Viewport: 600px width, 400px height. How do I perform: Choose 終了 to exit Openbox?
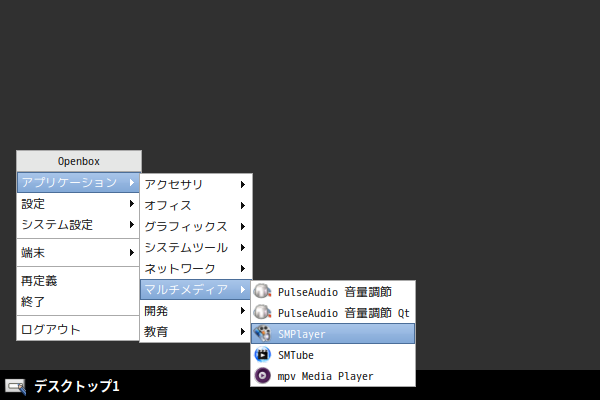(x=78, y=302)
